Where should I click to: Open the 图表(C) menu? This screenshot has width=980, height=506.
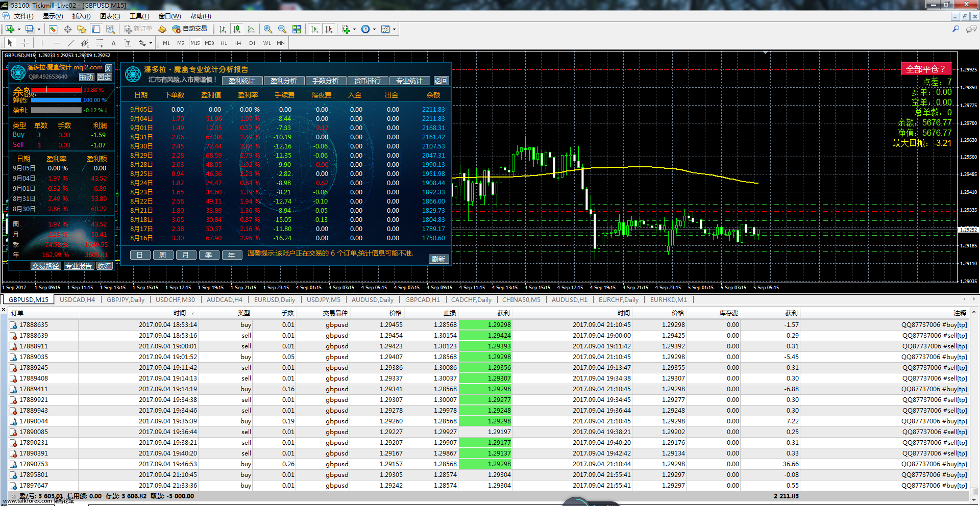pos(110,16)
